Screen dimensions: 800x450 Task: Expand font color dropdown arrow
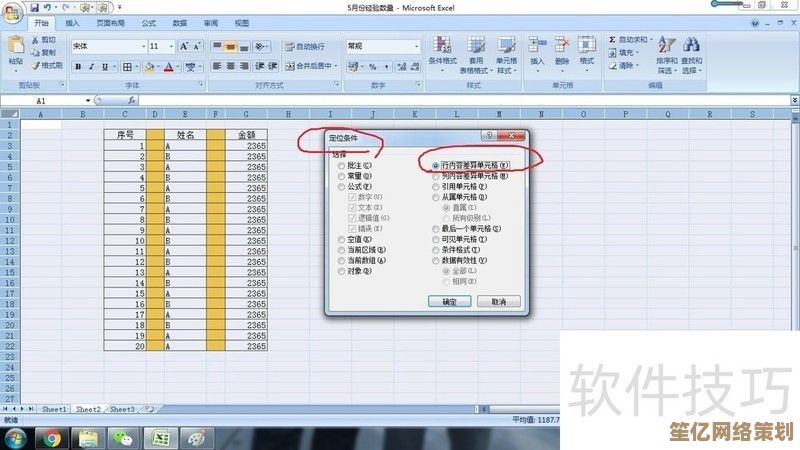tap(178, 67)
